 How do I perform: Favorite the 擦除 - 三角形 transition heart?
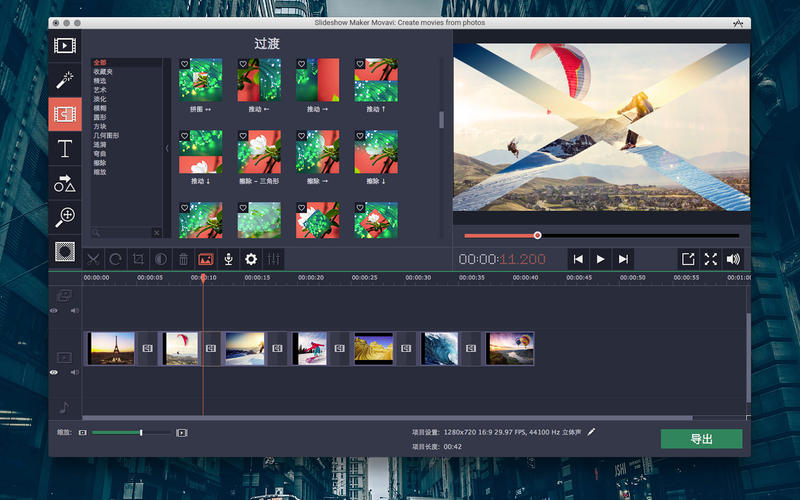point(243,136)
